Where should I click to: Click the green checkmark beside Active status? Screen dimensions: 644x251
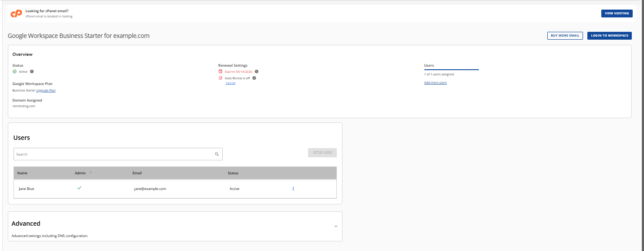[x=14, y=71]
